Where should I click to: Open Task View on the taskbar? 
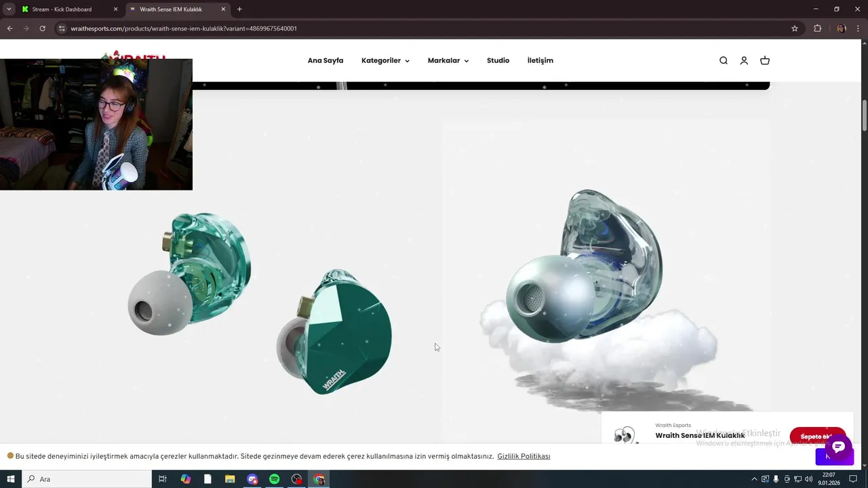click(x=163, y=479)
